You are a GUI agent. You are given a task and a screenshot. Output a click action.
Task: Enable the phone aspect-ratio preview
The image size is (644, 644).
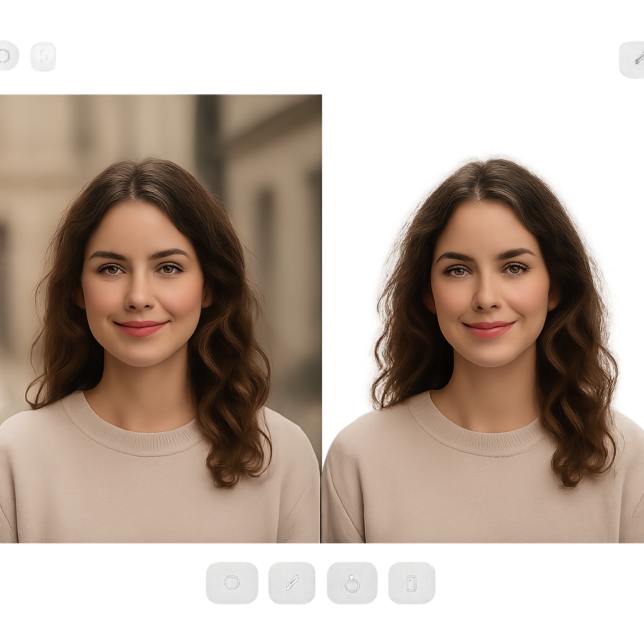[x=410, y=582]
